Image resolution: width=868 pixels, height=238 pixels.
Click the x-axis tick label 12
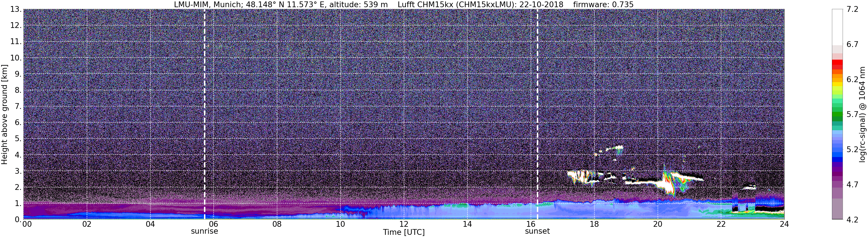404,224
